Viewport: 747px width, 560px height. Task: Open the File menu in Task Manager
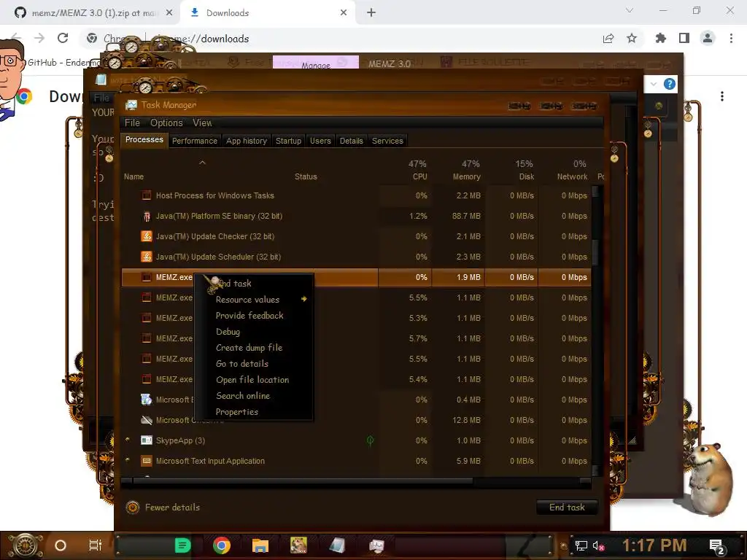click(x=132, y=122)
